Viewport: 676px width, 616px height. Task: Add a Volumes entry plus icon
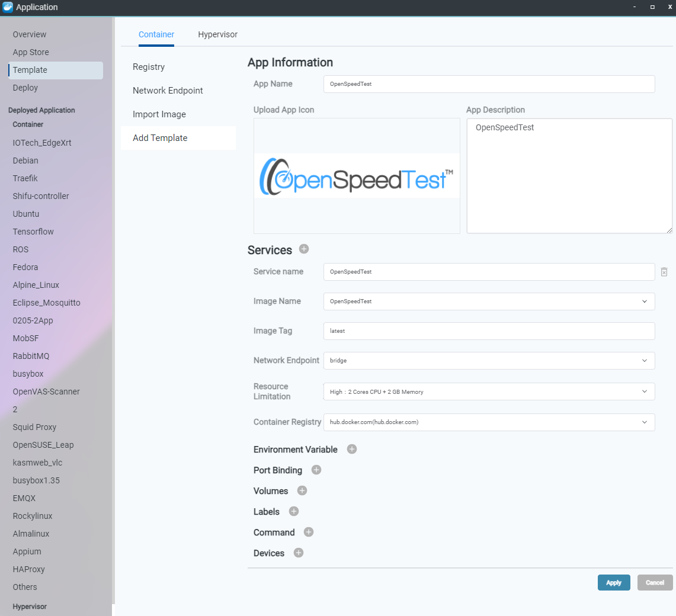coord(302,490)
